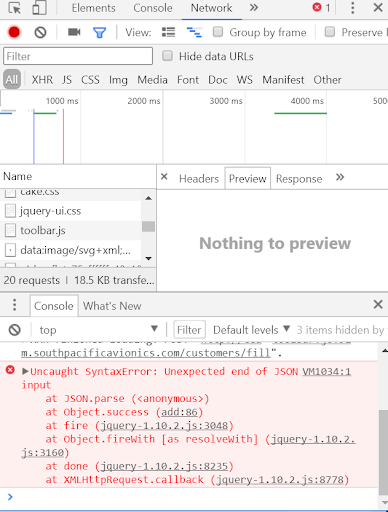Image resolution: width=388 pixels, height=512 pixels.
Task: Open the Elements panel tab
Action: pos(93,8)
